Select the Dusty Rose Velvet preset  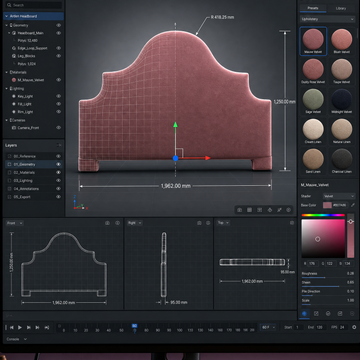(313, 71)
